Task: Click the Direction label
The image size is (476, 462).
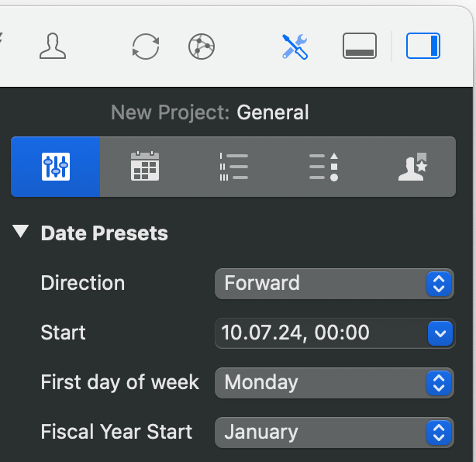Action: tap(82, 283)
